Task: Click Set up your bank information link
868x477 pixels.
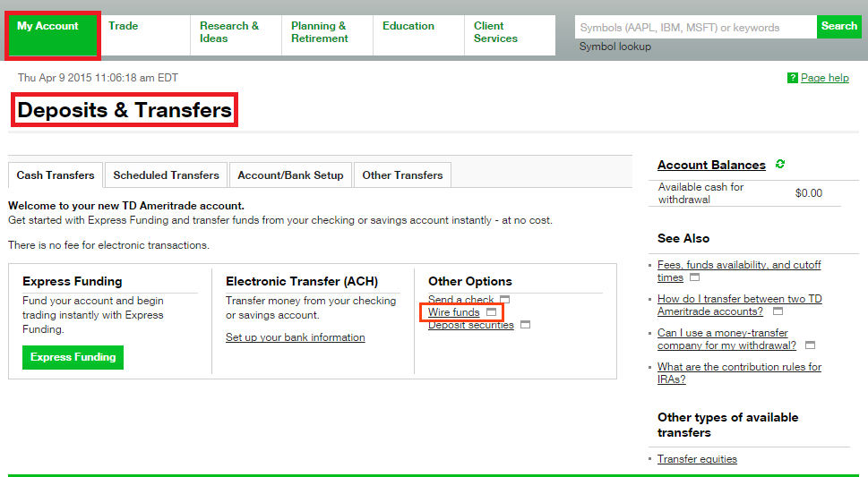Action: click(x=295, y=337)
